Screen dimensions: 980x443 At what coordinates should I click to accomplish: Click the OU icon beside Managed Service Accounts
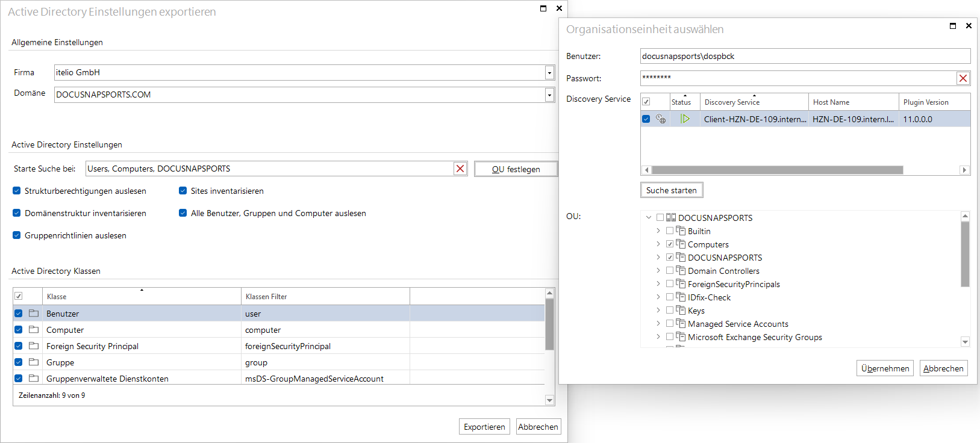coord(681,324)
